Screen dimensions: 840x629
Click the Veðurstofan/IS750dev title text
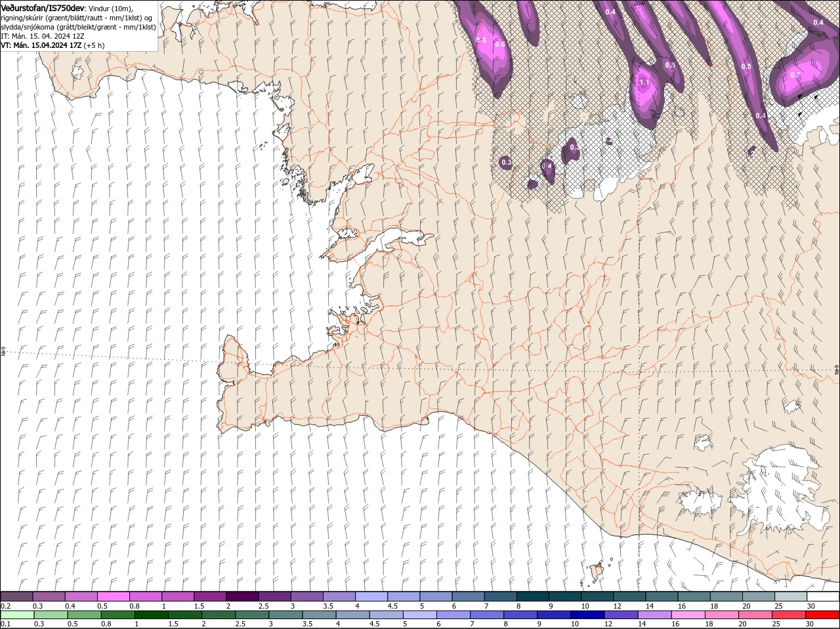pyautogui.click(x=43, y=8)
